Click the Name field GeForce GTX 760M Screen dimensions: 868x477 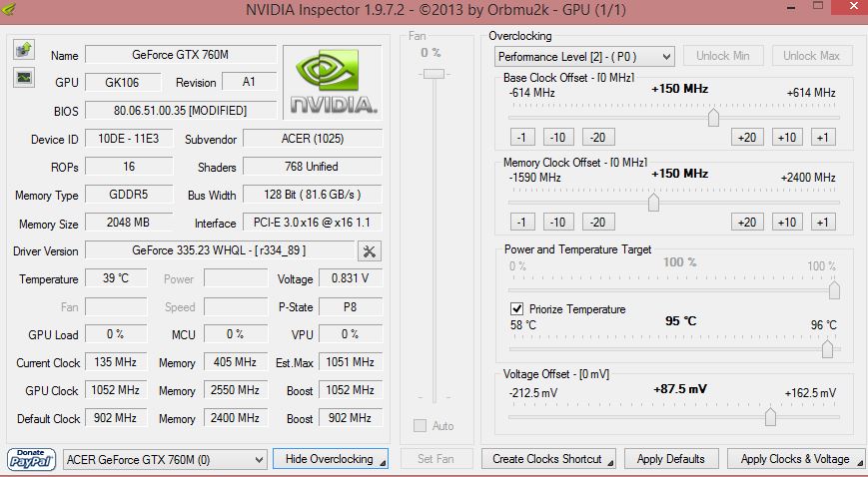(x=181, y=55)
